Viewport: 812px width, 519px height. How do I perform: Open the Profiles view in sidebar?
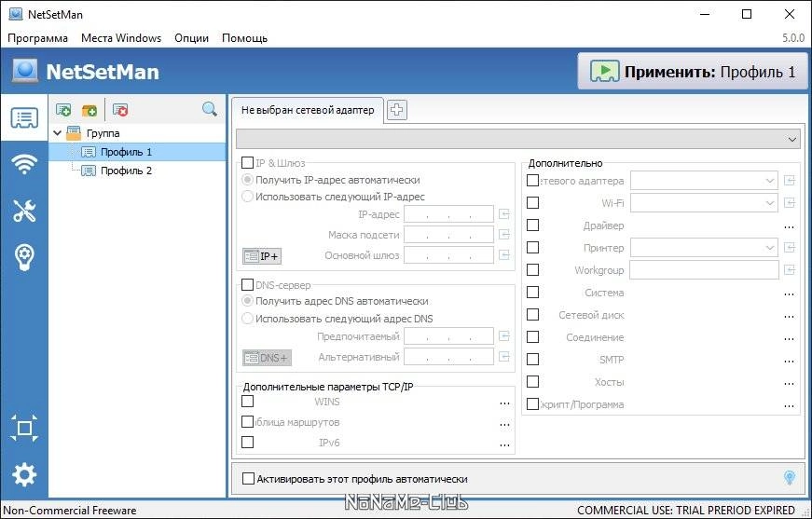click(24, 118)
